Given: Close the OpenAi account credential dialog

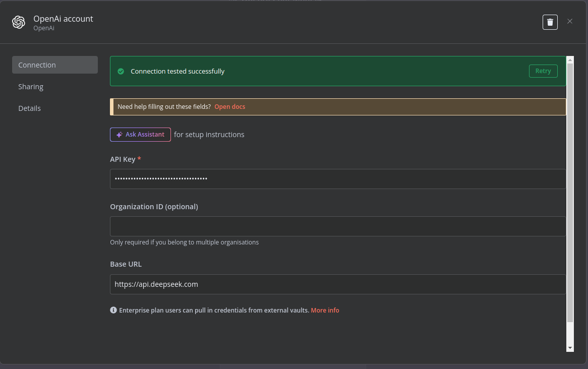Looking at the screenshot, I should [570, 21].
